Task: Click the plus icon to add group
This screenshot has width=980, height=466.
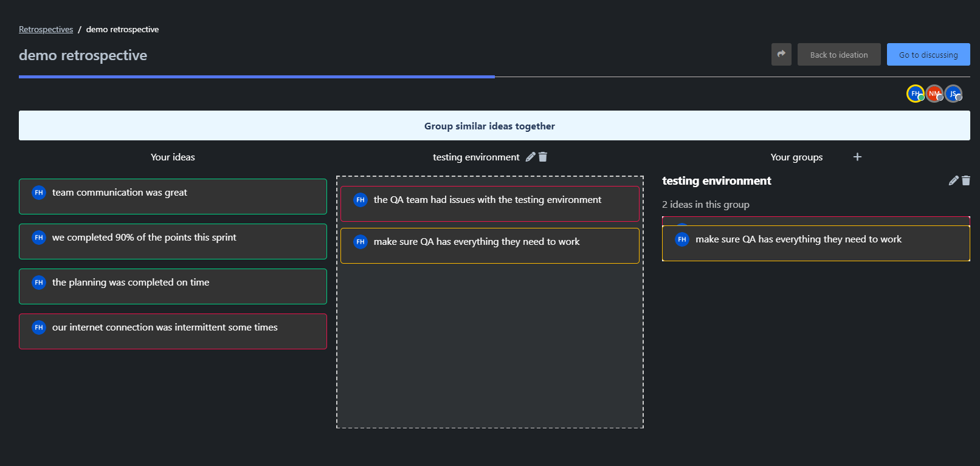Action: click(x=857, y=157)
